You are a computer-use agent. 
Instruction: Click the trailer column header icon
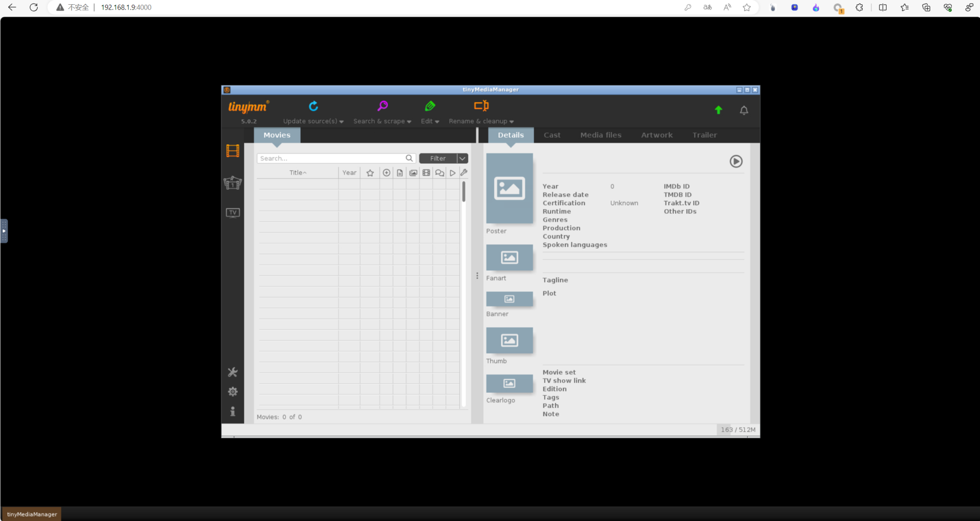tap(452, 173)
